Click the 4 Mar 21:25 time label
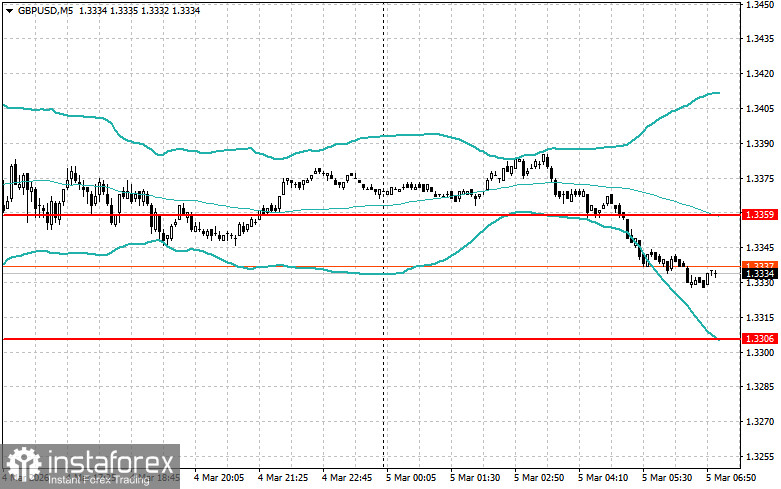781x489 pixels. pyautogui.click(x=282, y=478)
